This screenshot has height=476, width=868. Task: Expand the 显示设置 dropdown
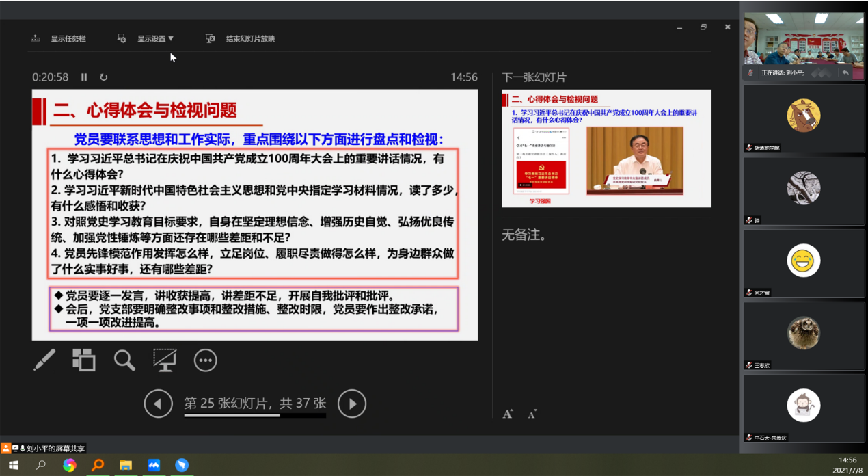point(154,39)
